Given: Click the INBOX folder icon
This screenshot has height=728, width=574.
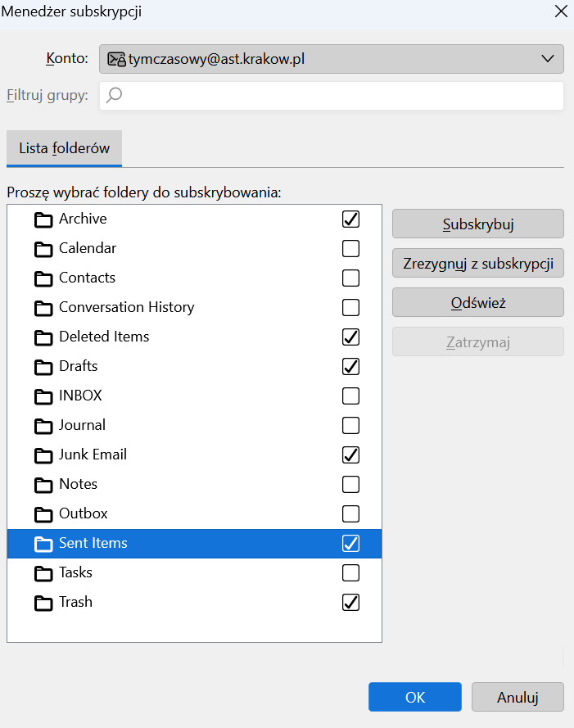Looking at the screenshot, I should coord(43,396).
